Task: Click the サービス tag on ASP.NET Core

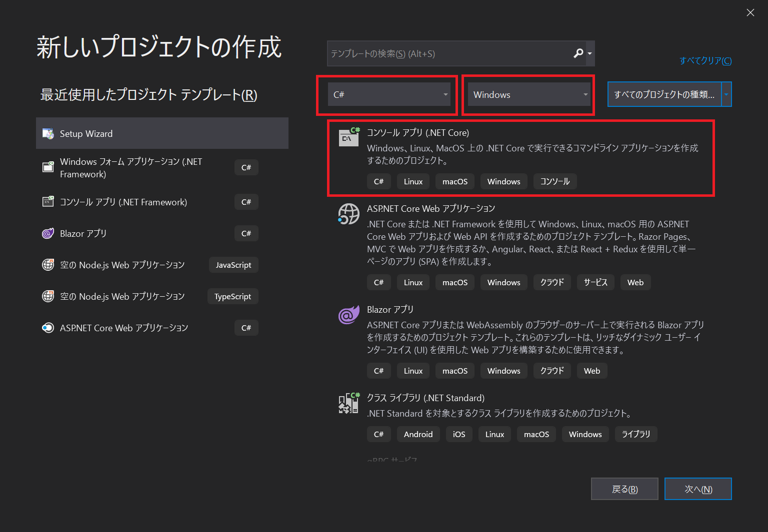Action: [596, 282]
